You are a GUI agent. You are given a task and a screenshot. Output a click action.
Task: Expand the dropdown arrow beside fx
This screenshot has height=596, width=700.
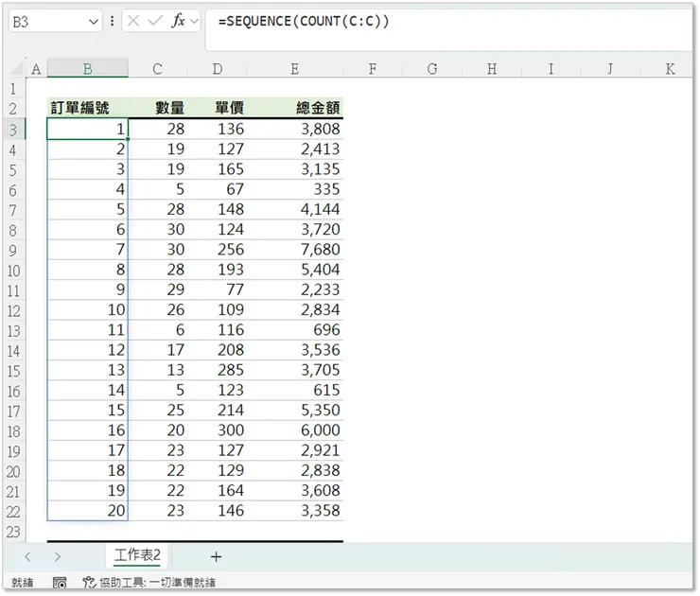pos(194,21)
